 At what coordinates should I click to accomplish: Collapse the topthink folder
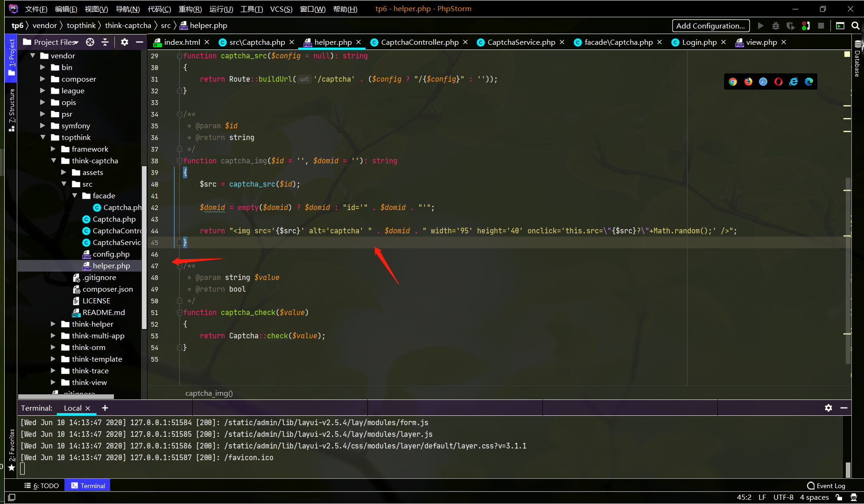coord(43,137)
